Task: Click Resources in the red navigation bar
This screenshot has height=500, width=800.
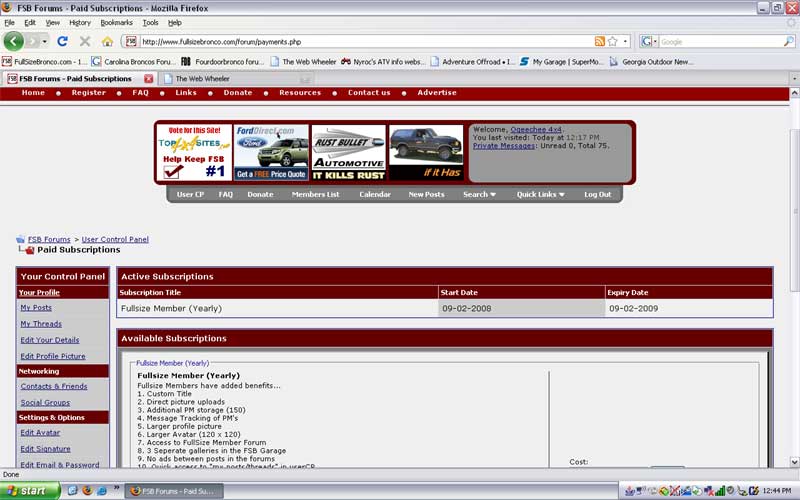Action: 300,92
